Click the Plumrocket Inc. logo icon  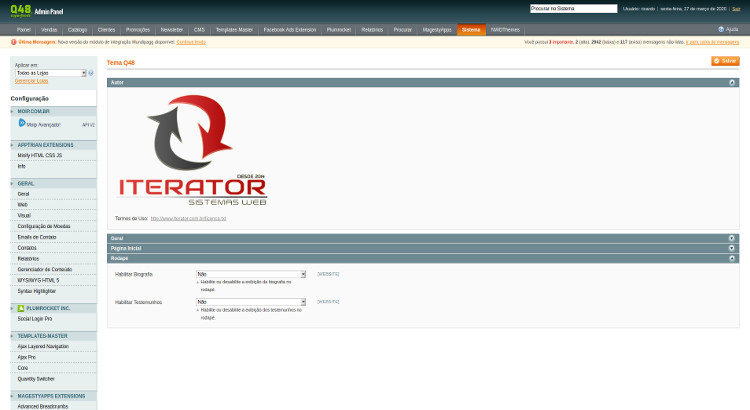tap(21, 309)
